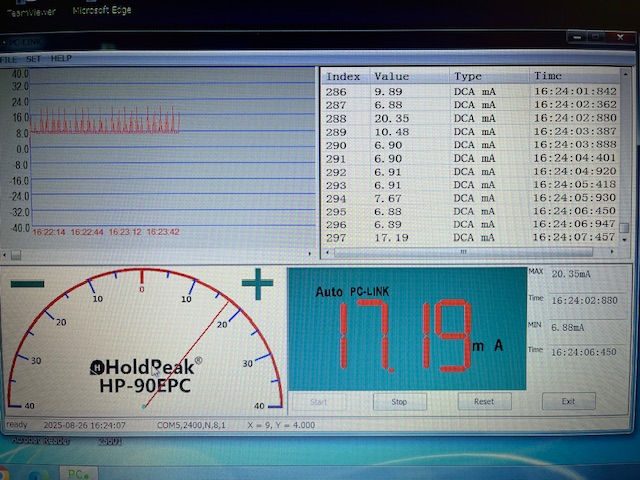Click the Stop button

tap(400, 402)
